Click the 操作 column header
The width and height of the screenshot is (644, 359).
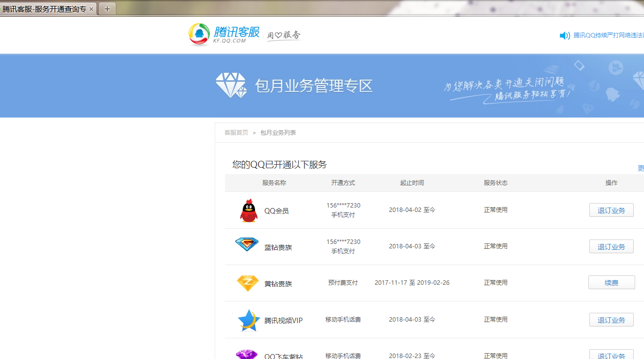(612, 183)
